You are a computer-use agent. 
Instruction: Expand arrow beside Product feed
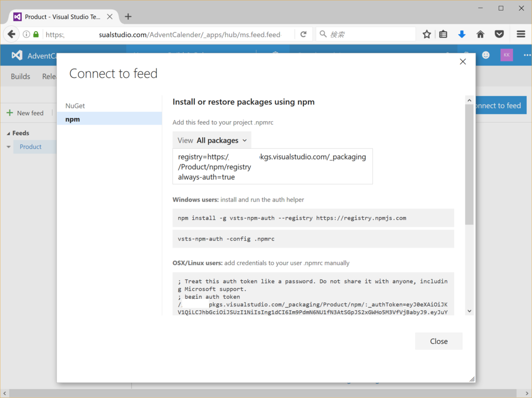pos(8,147)
